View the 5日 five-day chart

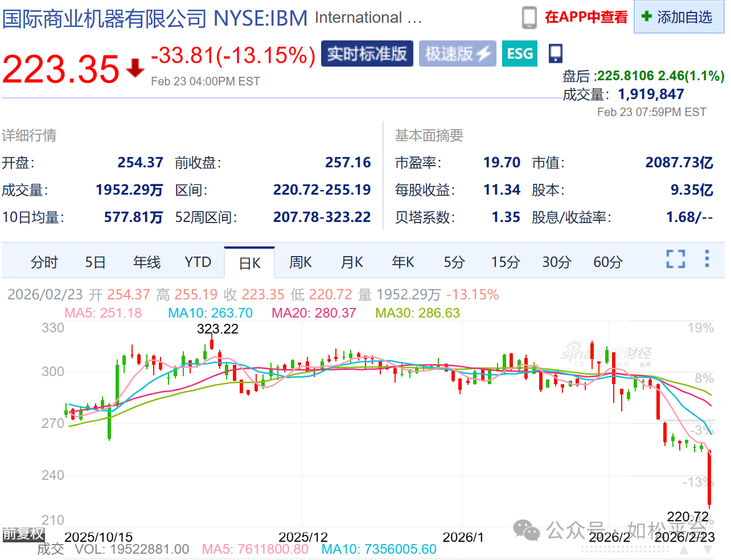(x=95, y=262)
